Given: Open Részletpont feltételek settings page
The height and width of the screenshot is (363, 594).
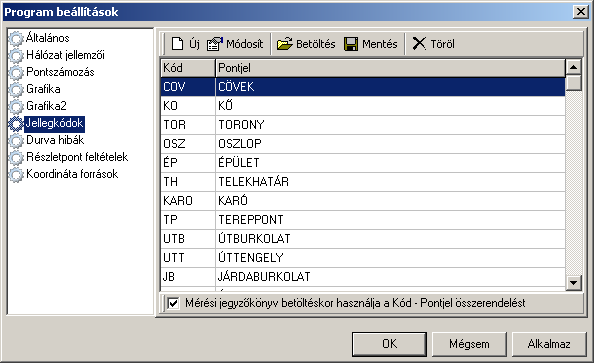Looking at the screenshot, I should (x=77, y=157).
